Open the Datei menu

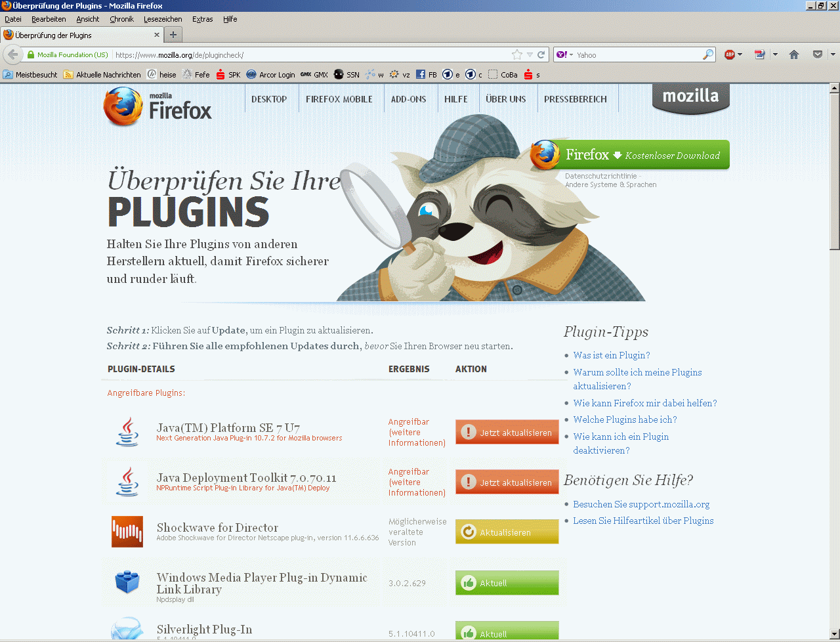[13, 20]
